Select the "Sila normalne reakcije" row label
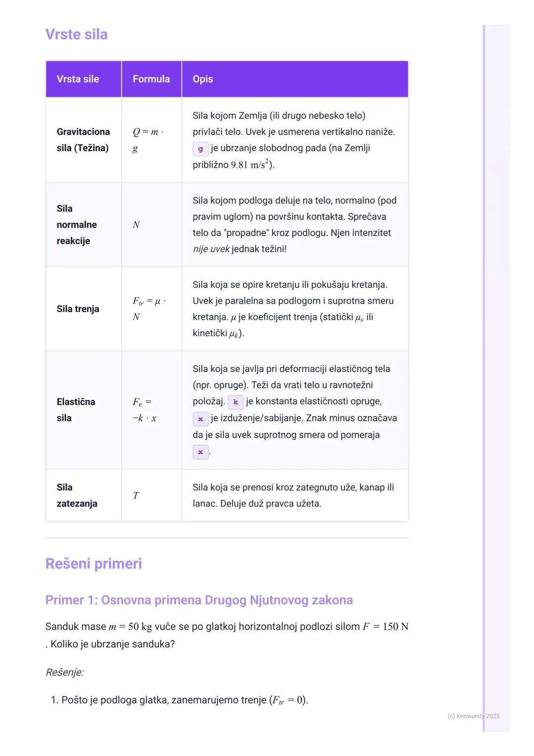Image resolution: width=534 pixels, height=756 pixels. pos(76,225)
